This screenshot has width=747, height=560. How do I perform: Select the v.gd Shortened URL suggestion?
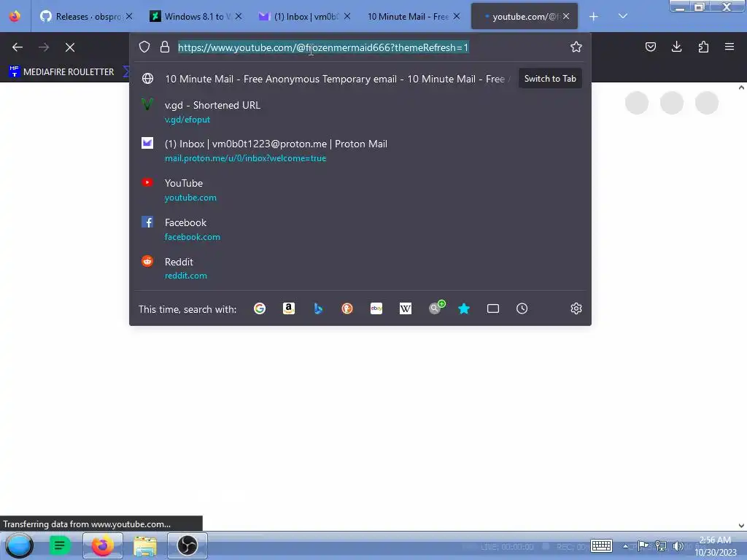coord(360,112)
